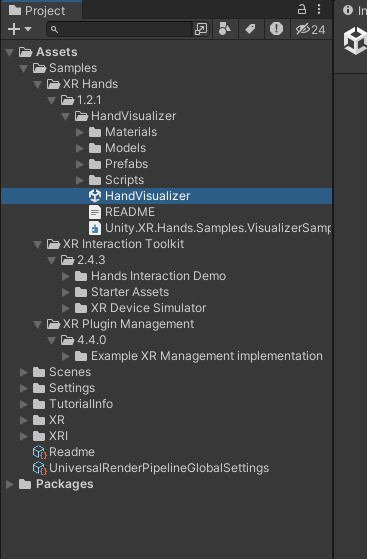This screenshot has height=559, width=367.
Task: Toggle the Project panel lock
Action: pyautogui.click(x=302, y=9)
